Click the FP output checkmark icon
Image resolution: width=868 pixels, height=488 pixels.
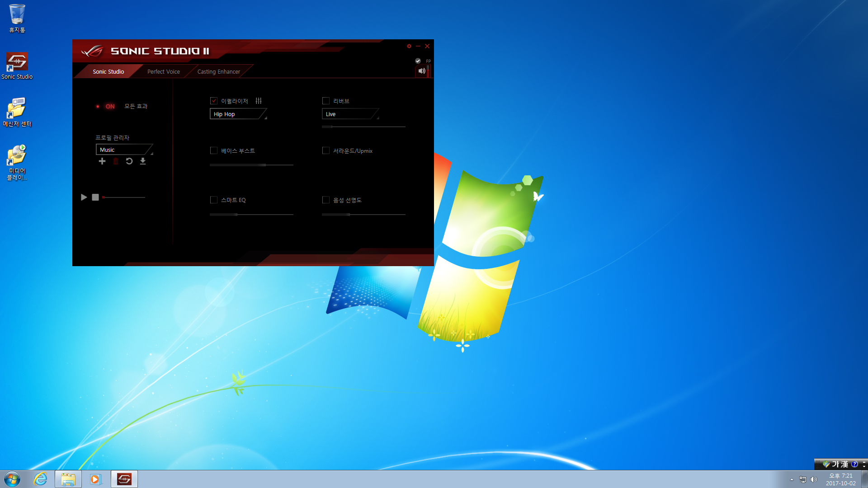coord(418,61)
